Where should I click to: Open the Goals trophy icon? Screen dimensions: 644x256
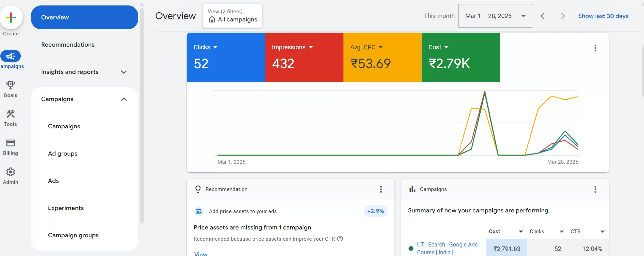click(11, 85)
